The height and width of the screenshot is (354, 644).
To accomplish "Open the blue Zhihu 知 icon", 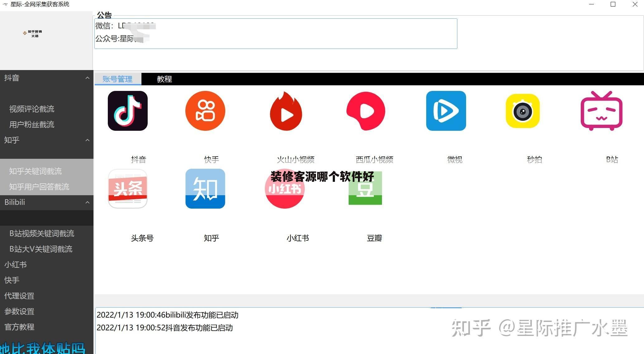I will point(205,189).
